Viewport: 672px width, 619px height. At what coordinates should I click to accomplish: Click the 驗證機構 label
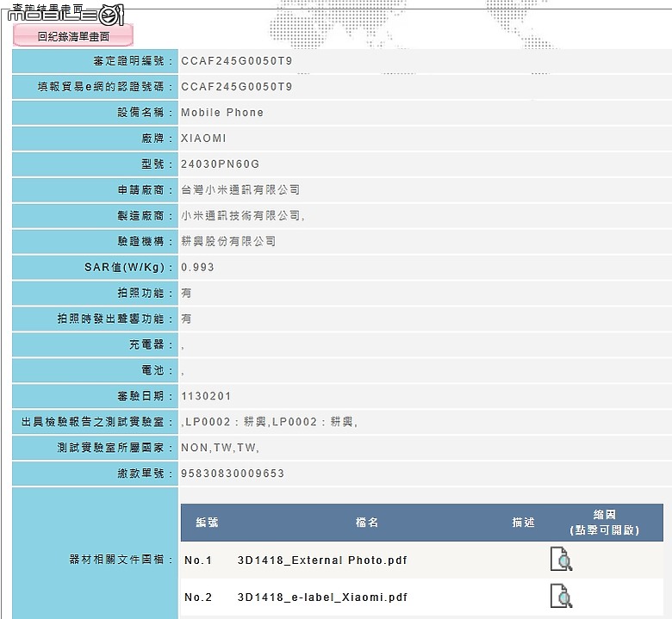pos(145,241)
